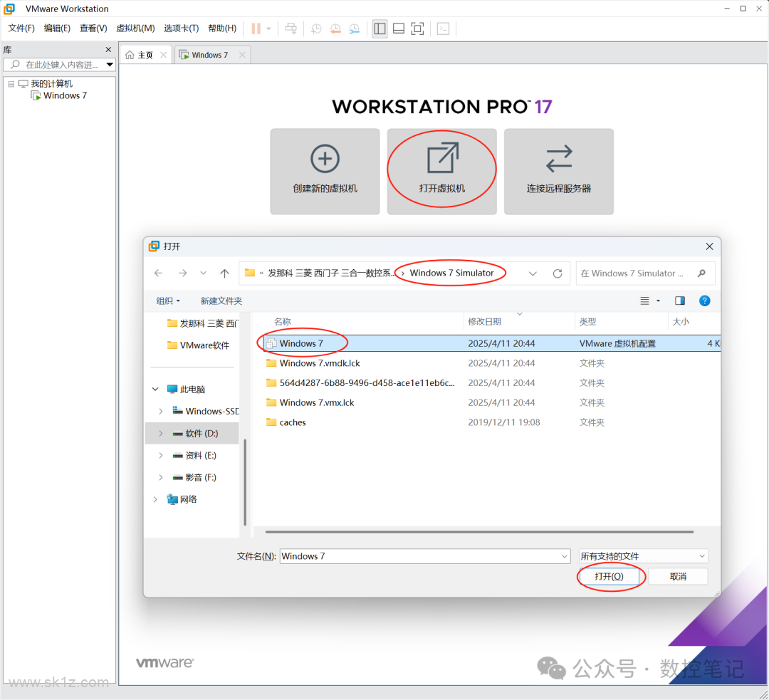
Task: Expand the 软件 (D:) drive node
Action: pyautogui.click(x=161, y=434)
